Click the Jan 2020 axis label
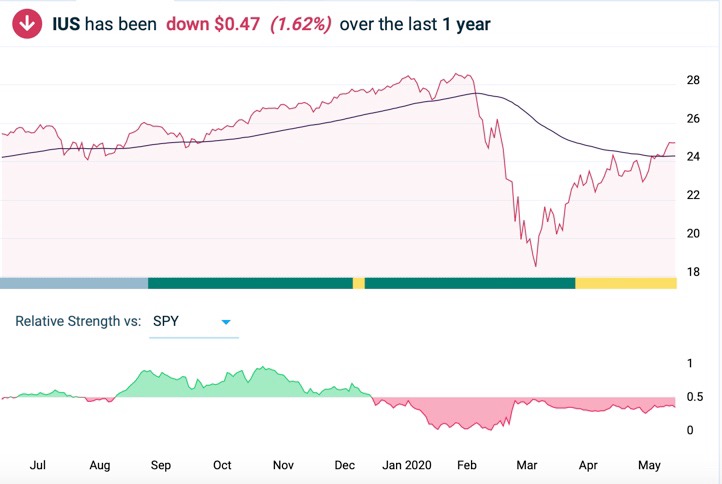722x484 pixels. coord(405,465)
